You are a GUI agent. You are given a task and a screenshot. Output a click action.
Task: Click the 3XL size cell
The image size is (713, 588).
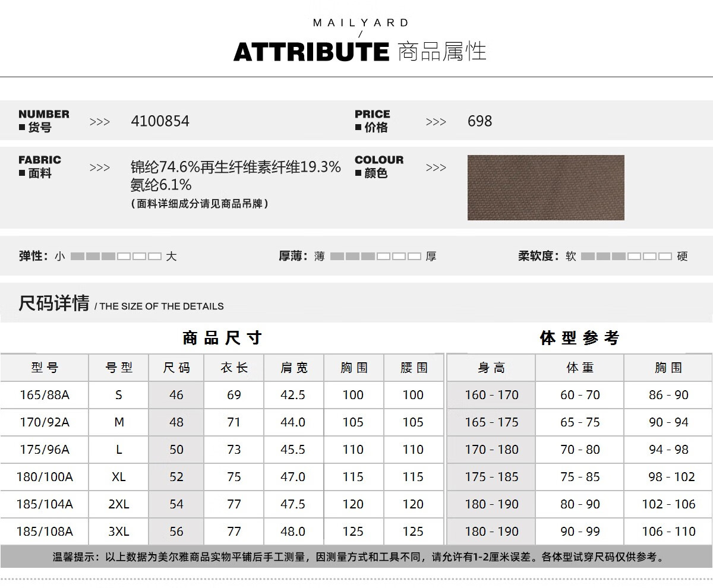point(119,532)
